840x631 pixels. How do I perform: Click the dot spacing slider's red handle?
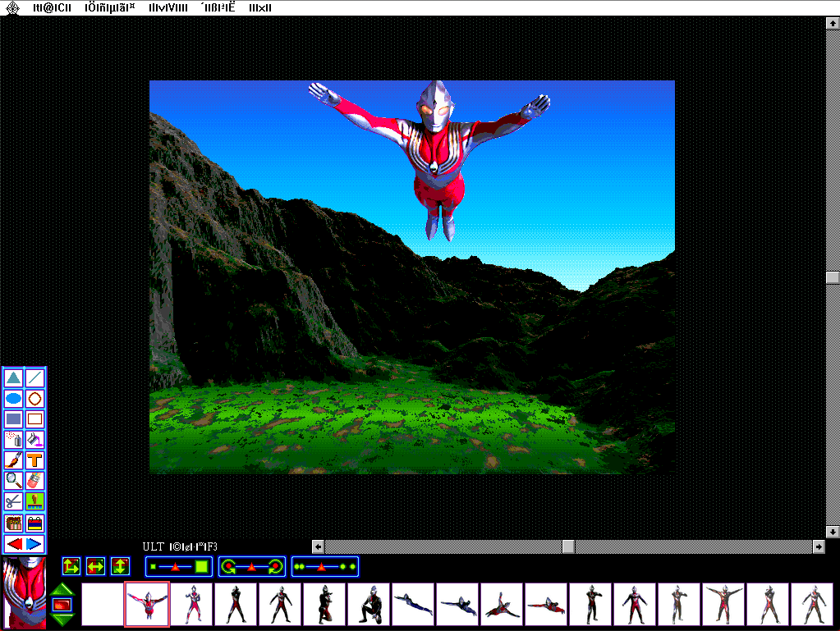coord(321,567)
